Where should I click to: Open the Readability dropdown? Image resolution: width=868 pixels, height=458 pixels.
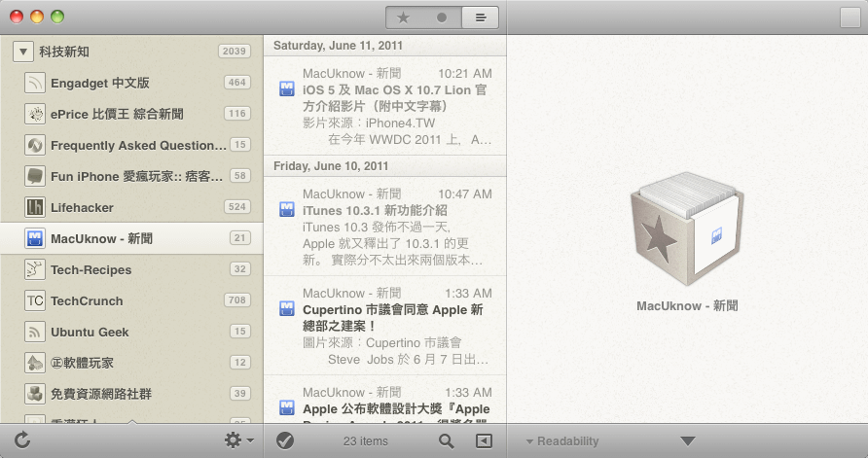coord(562,441)
